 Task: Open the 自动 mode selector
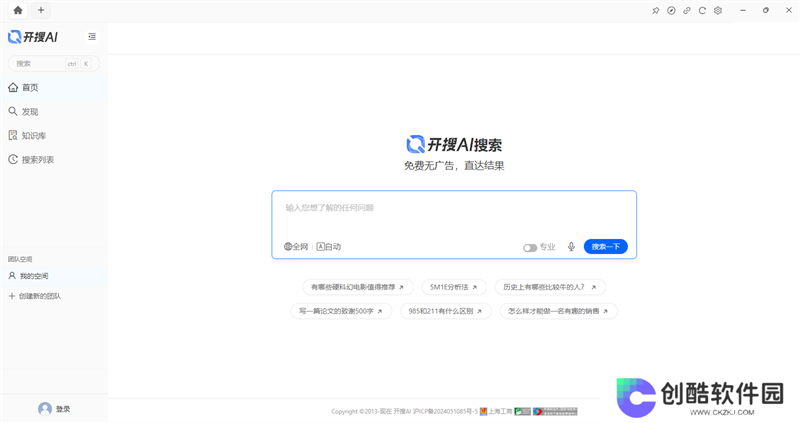pos(329,246)
